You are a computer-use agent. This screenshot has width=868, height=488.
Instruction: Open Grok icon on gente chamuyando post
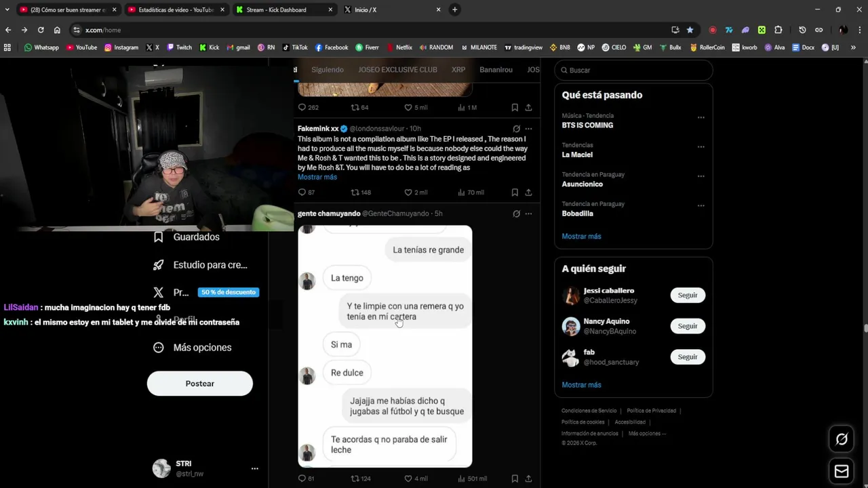(x=516, y=213)
